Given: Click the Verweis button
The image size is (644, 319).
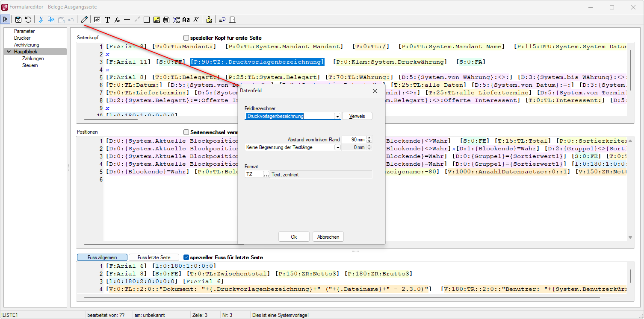Looking at the screenshot, I should [x=357, y=116].
